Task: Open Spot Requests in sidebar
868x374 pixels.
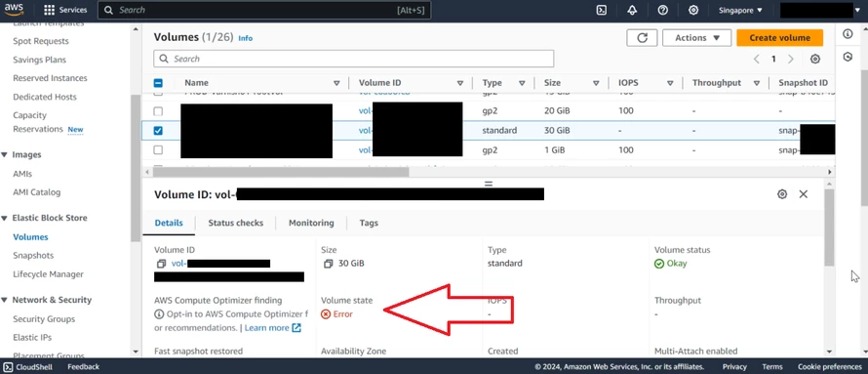Action: 41,41
